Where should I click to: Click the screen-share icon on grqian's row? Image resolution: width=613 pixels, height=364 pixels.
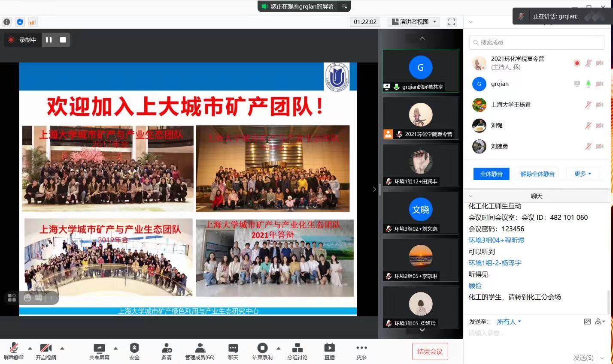click(x=577, y=84)
